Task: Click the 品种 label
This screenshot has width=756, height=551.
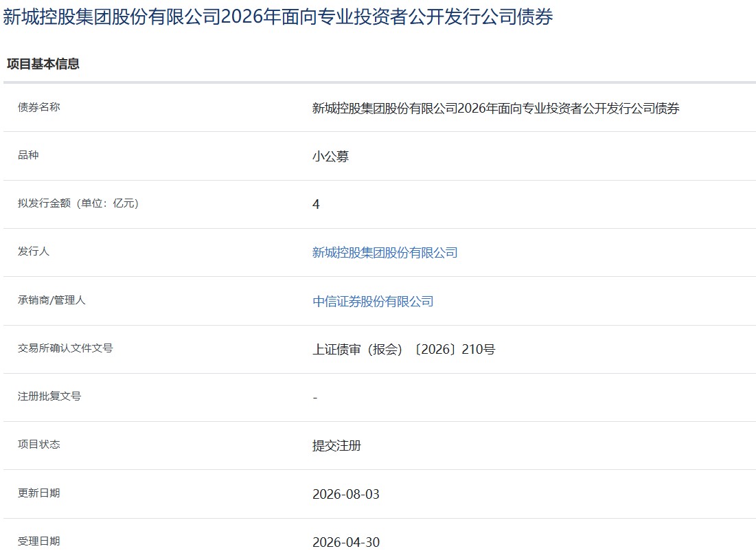Action: coord(28,155)
